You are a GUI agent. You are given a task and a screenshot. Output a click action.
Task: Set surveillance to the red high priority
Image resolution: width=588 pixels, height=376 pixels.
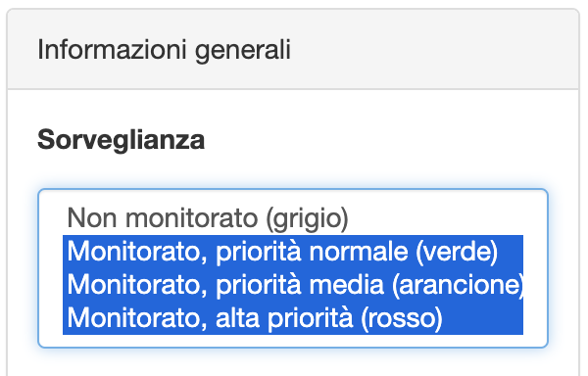tap(293, 317)
